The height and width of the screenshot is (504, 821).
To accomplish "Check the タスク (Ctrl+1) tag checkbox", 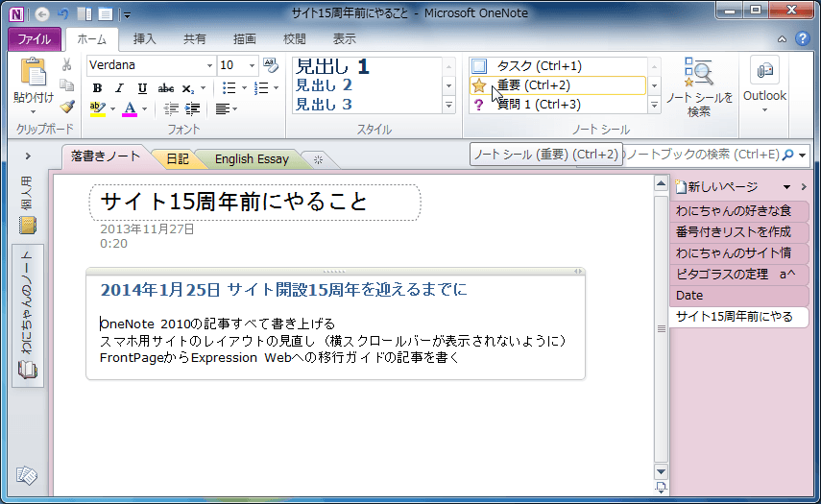I will [x=478, y=66].
